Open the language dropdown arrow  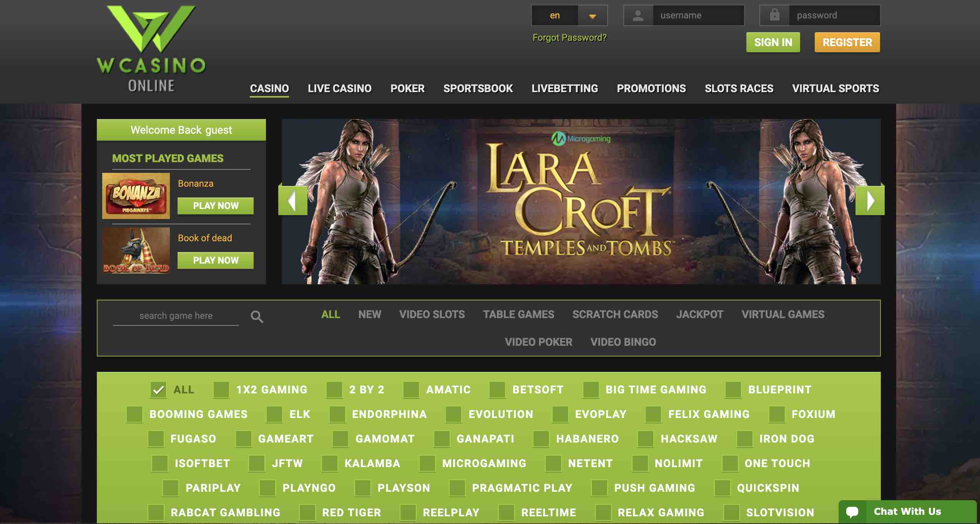pos(592,16)
